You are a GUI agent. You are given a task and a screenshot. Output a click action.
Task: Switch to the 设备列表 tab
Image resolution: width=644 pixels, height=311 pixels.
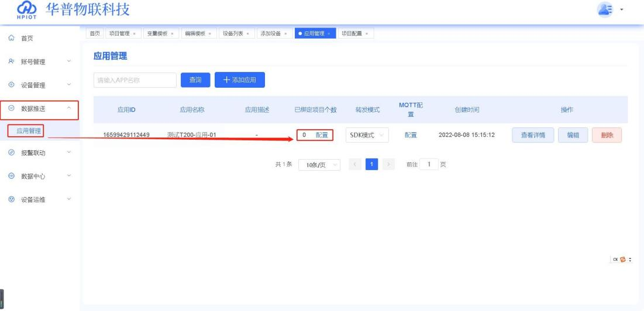point(236,34)
